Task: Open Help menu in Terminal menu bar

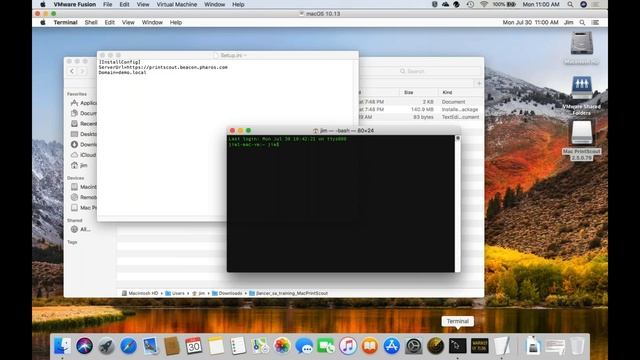Action: pos(176,22)
